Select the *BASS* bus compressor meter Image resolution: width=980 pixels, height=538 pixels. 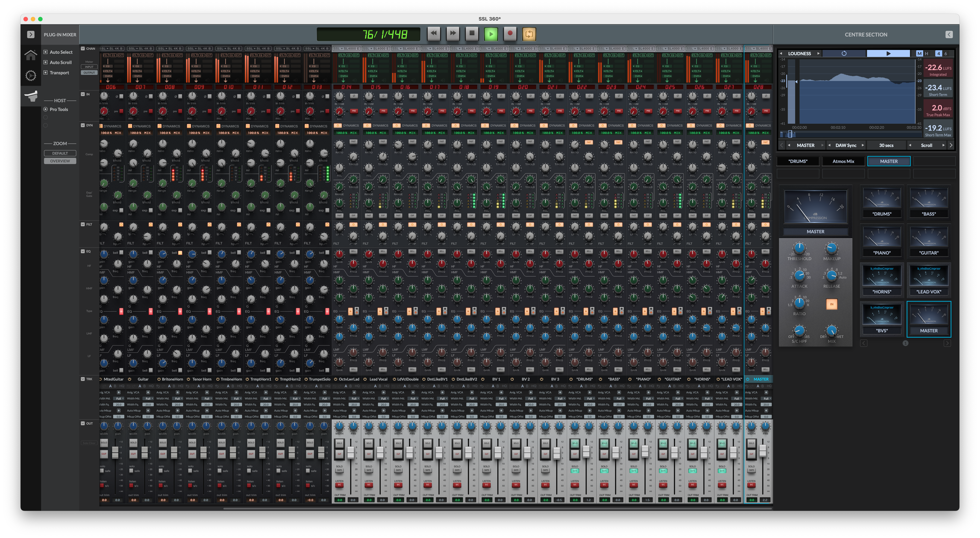click(929, 202)
